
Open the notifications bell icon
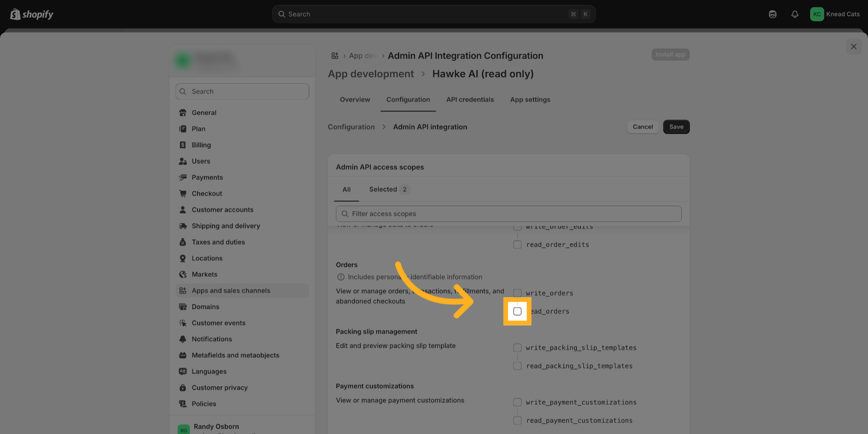pyautogui.click(x=794, y=14)
